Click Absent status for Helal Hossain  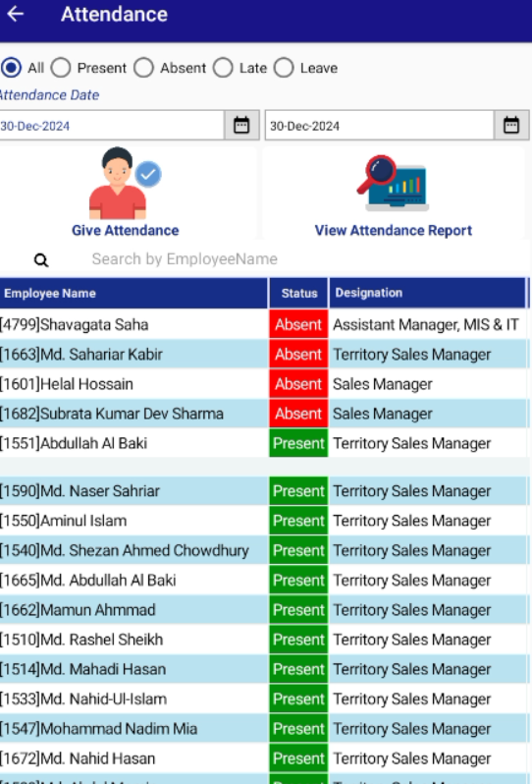[298, 384]
